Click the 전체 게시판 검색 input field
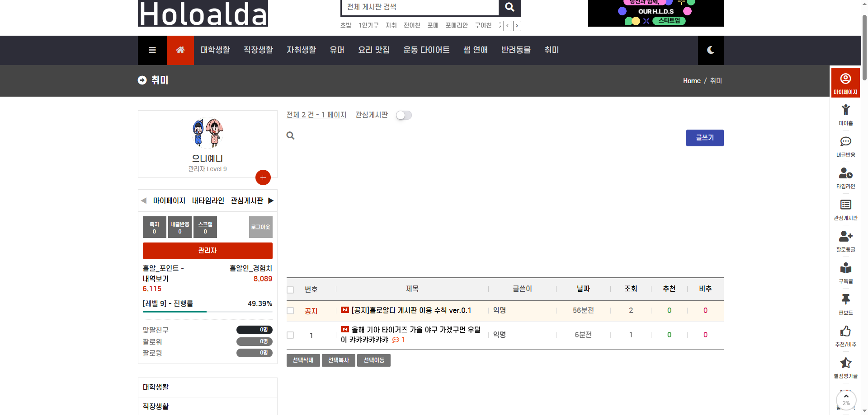Image resolution: width=868 pixels, height=415 pixels. [420, 7]
